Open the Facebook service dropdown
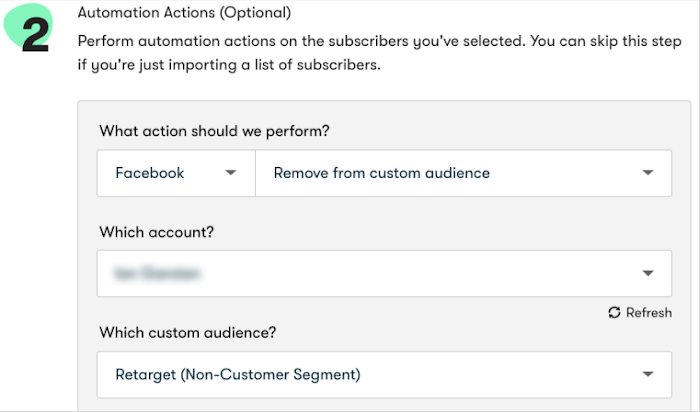This screenshot has width=700, height=412. coord(176,173)
